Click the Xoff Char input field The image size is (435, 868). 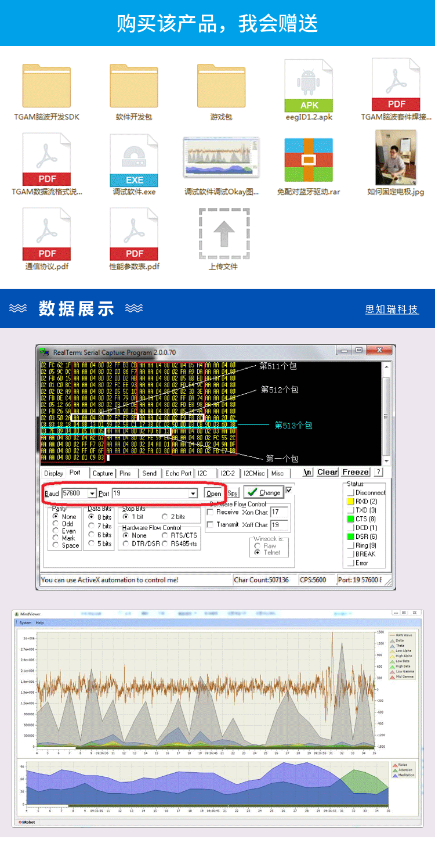[280, 525]
